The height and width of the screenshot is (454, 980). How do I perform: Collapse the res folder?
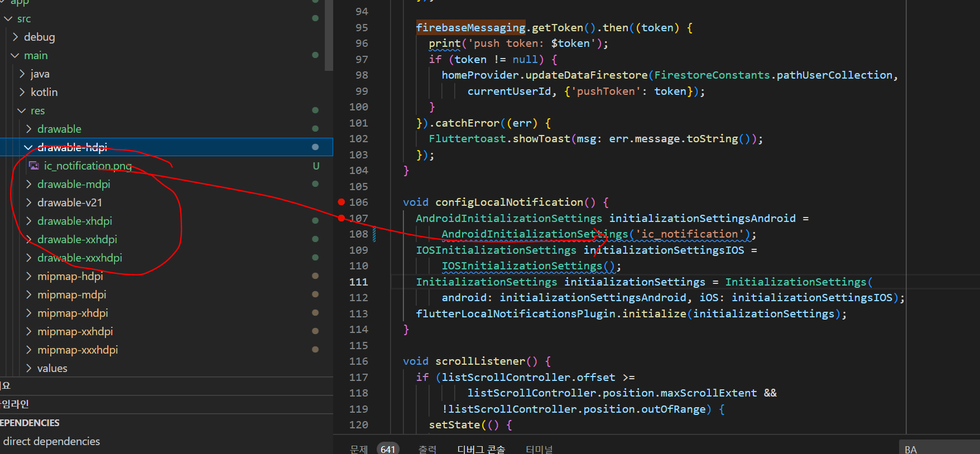[22, 111]
